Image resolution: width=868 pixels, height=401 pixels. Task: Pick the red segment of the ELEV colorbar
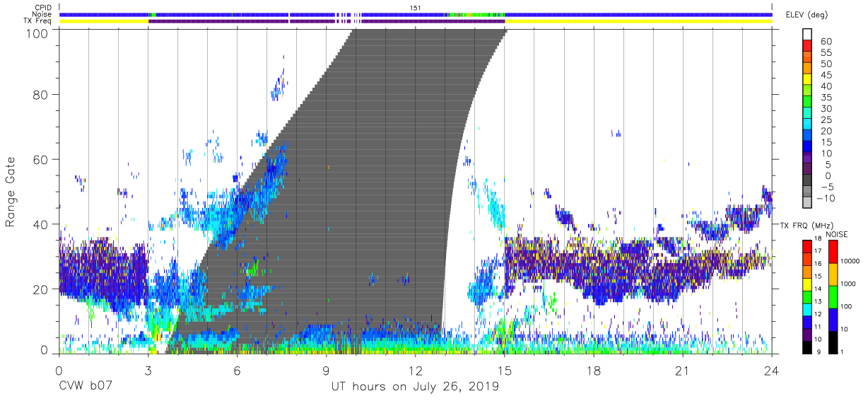[x=809, y=46]
